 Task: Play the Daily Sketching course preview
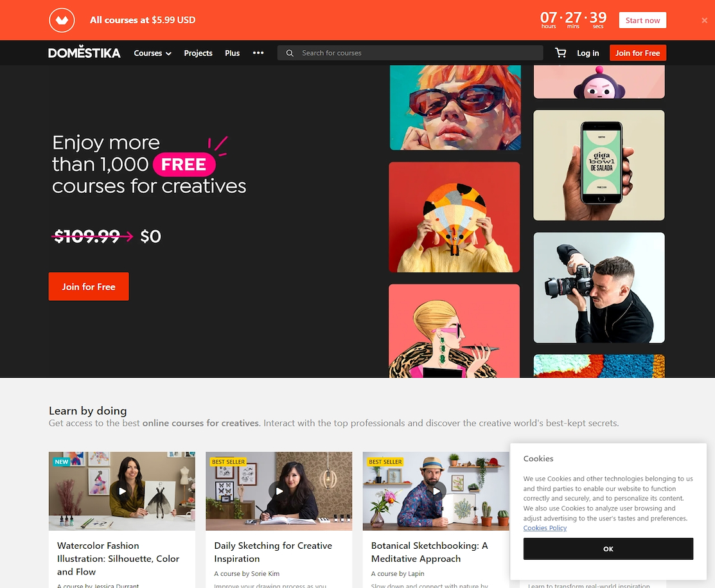tap(279, 491)
